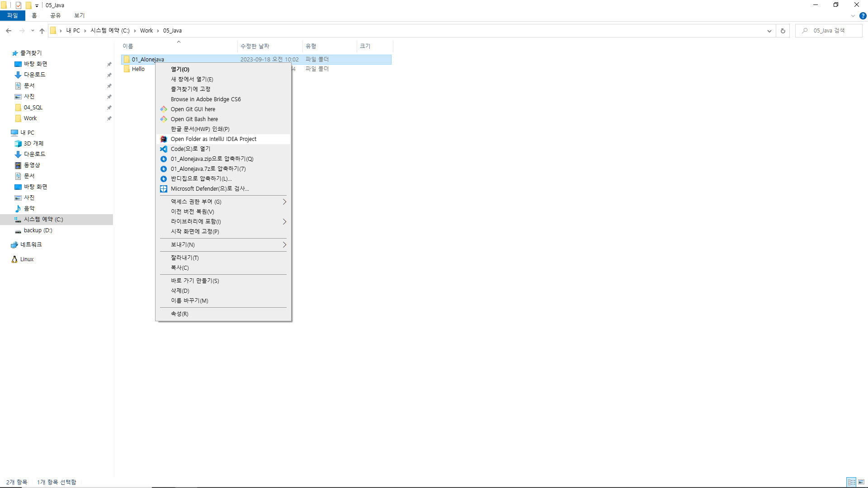Click the IntelliJ IDEA icon in context menu

click(164, 139)
